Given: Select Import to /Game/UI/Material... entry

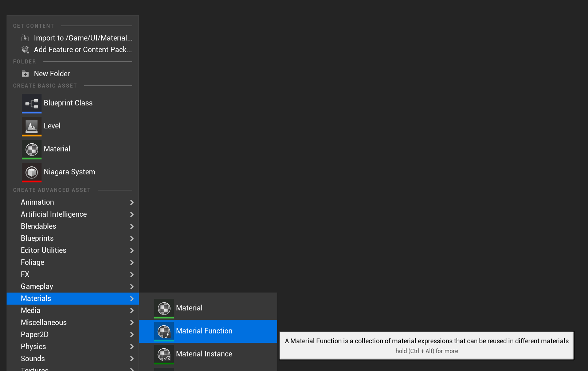Looking at the screenshot, I should point(72,38).
